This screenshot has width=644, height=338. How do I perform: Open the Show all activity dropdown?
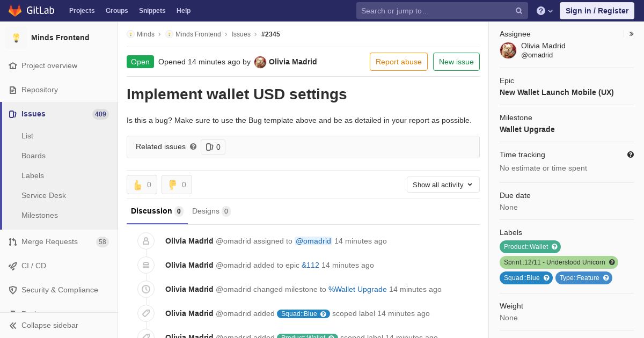[x=443, y=185]
